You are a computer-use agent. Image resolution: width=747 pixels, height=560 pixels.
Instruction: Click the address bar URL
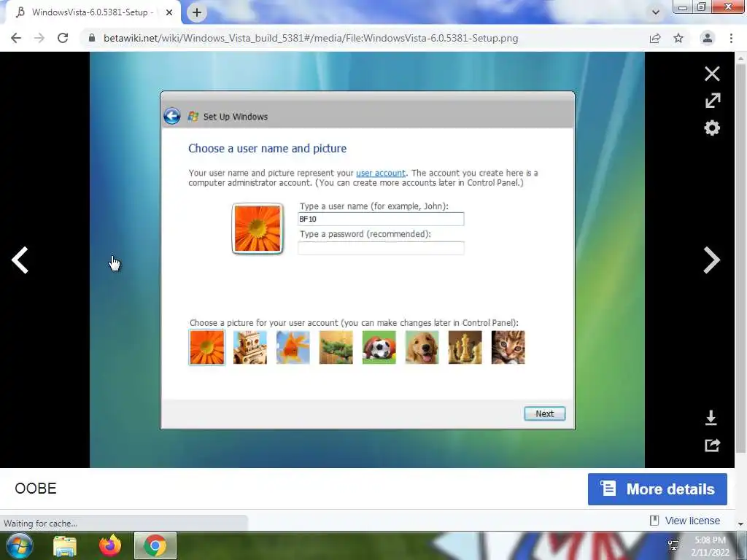coord(311,38)
